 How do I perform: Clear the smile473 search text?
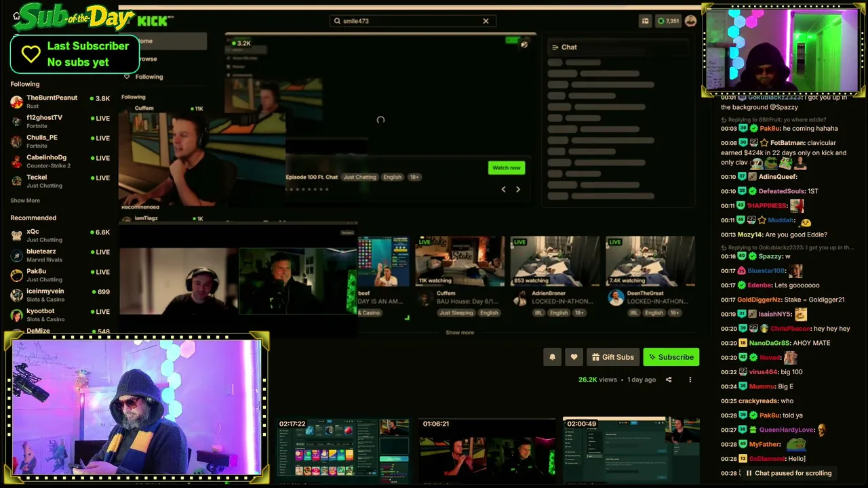[486, 21]
